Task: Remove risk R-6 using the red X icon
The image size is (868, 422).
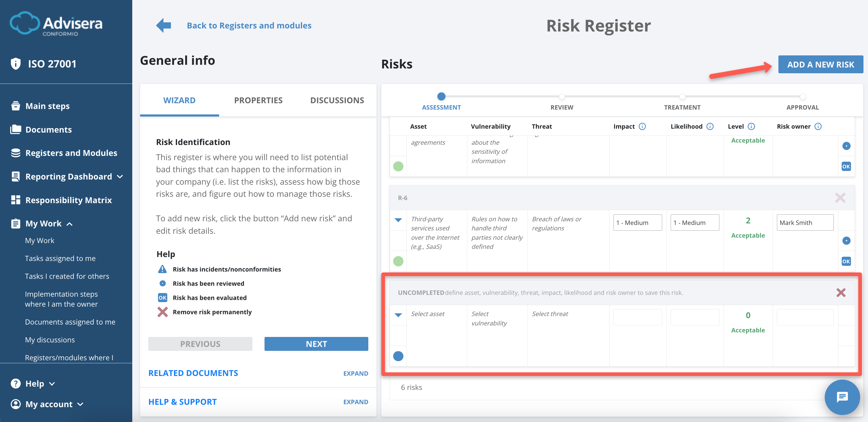Action: tap(841, 198)
